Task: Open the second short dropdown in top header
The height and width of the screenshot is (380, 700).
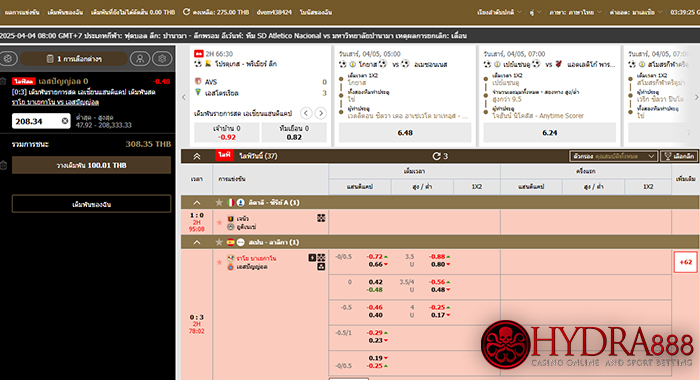Action: tap(535, 12)
